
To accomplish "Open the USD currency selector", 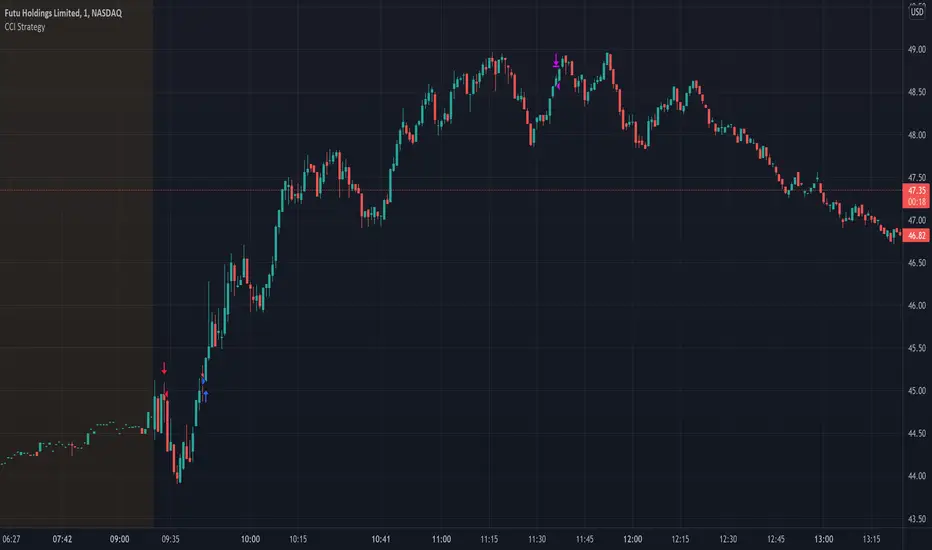I will 915,12.
